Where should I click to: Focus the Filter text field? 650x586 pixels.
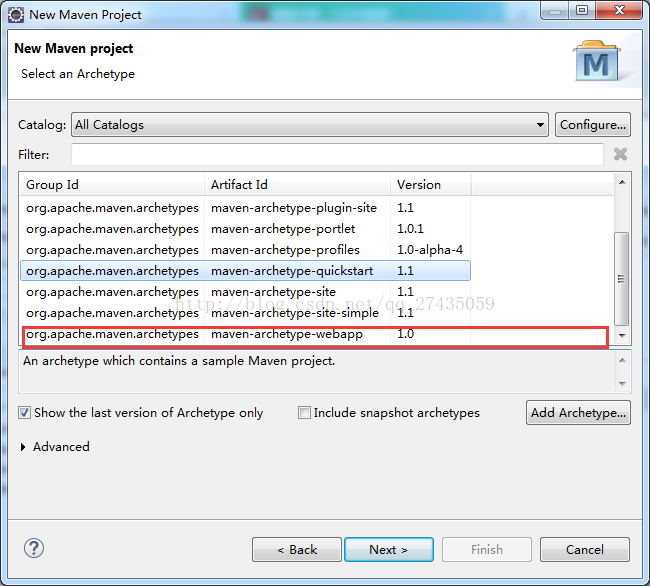point(337,155)
